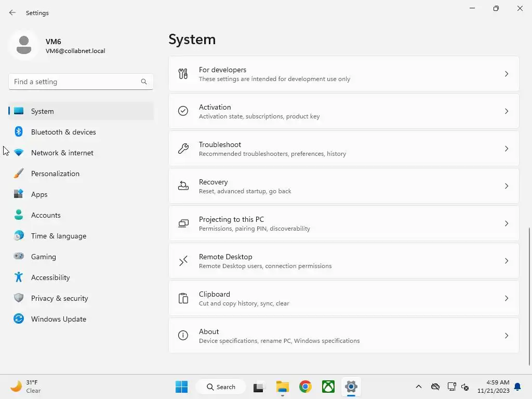Expand the Recovery row chevron
The width and height of the screenshot is (532, 399).
tap(506, 186)
